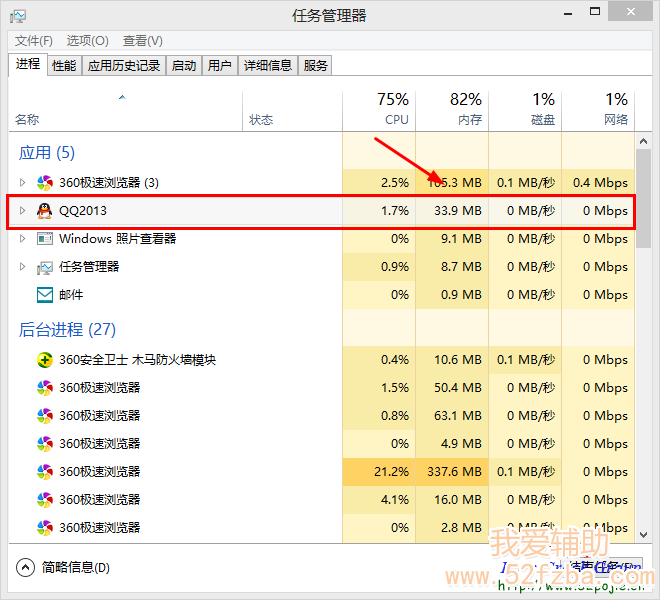
Task: Click the 360安全卫士 木马防火墙模块 icon
Action: [45, 360]
